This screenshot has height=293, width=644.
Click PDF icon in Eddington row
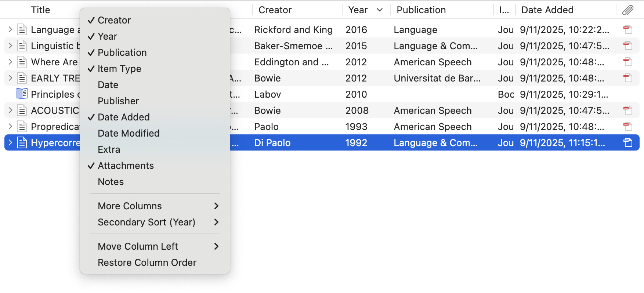coord(627,62)
